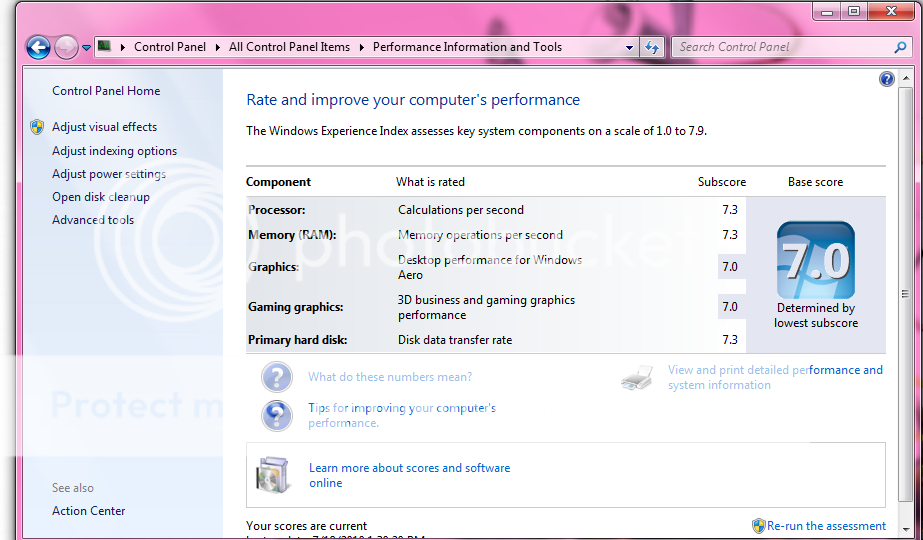
Task: Go to 'All Control Panel Items' breadcrumb
Action: 290,47
